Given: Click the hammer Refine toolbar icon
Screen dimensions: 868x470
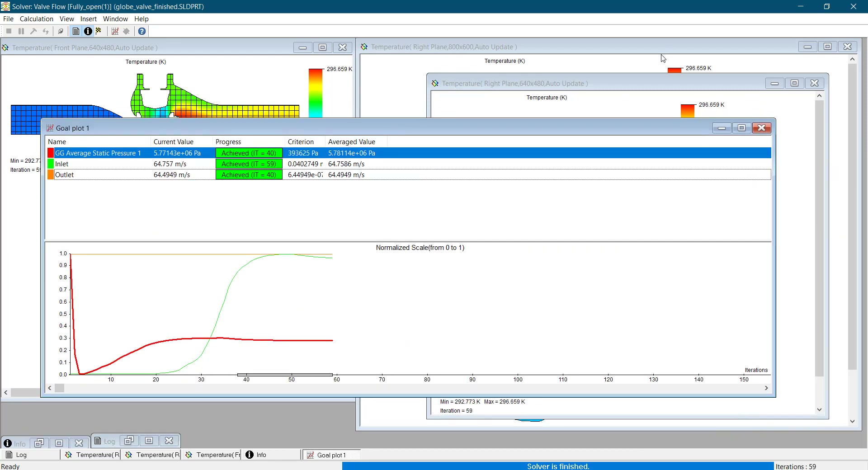Looking at the screenshot, I should point(33,31).
